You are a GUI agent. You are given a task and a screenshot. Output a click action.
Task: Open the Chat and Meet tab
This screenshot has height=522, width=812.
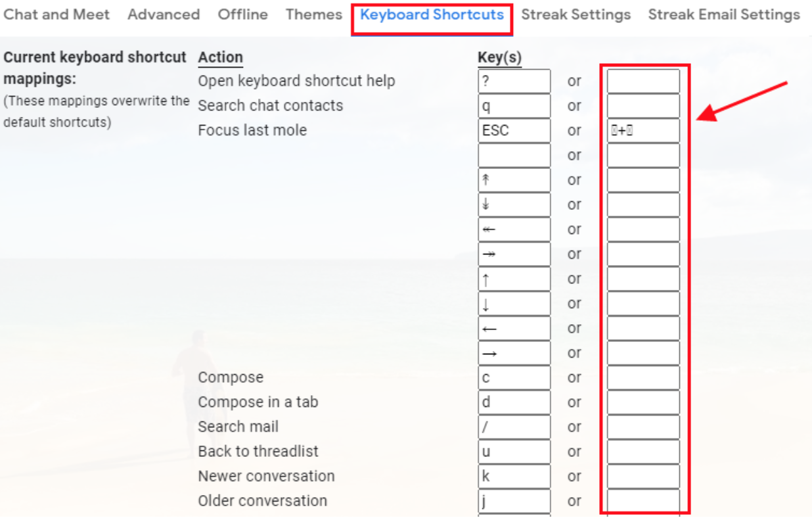coord(56,14)
